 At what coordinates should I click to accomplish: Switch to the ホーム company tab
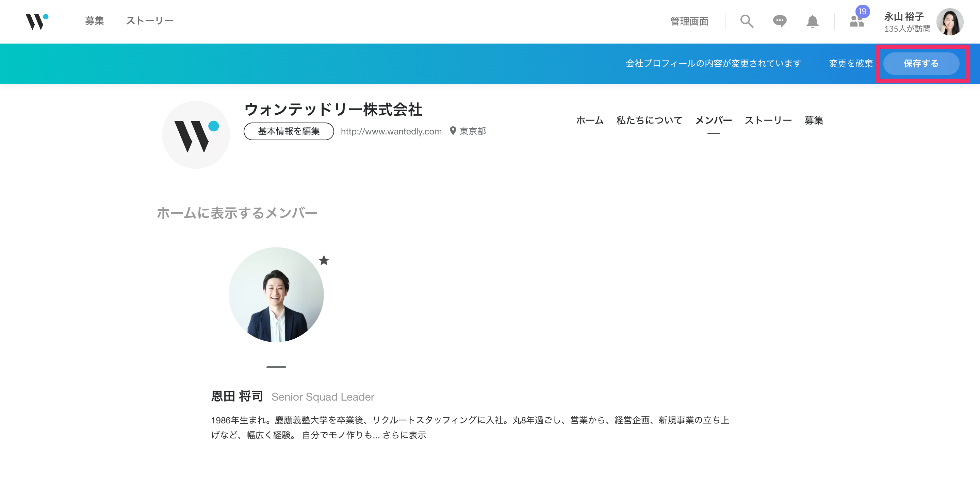[590, 120]
